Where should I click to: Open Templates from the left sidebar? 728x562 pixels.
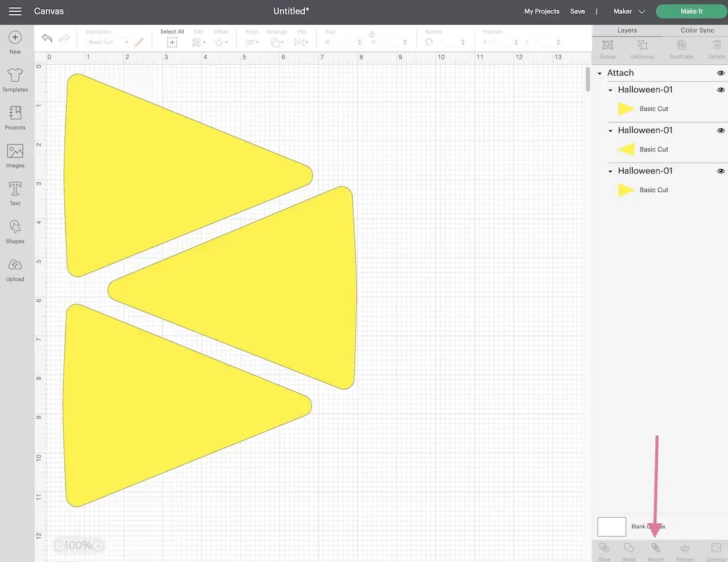(x=15, y=80)
